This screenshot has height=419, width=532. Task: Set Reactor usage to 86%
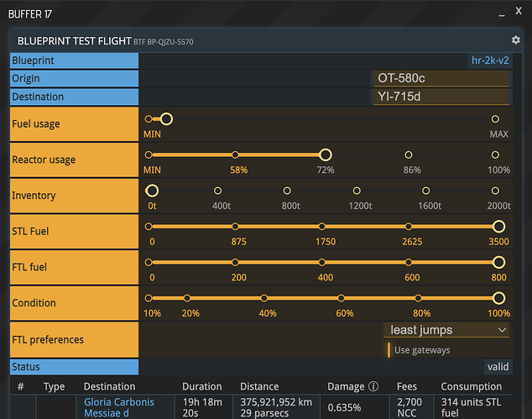[409, 155]
